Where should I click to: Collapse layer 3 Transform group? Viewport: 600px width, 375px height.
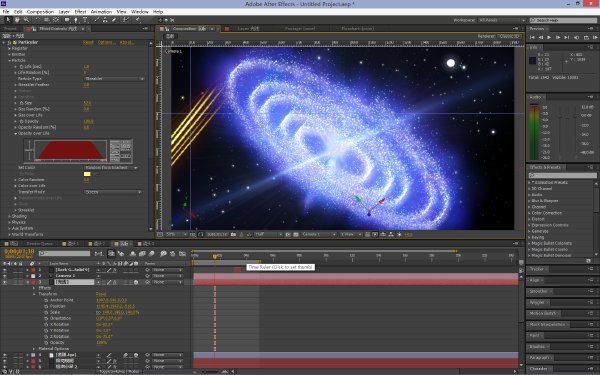click(35, 294)
